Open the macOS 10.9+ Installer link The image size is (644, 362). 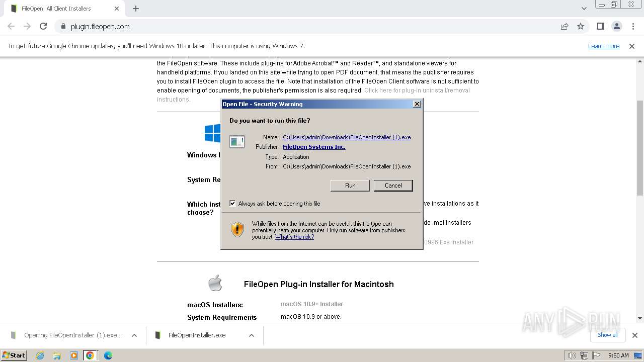(x=312, y=304)
